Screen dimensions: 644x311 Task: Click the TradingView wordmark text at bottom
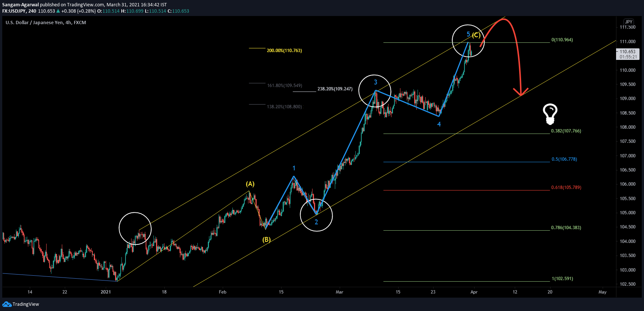click(x=26, y=304)
